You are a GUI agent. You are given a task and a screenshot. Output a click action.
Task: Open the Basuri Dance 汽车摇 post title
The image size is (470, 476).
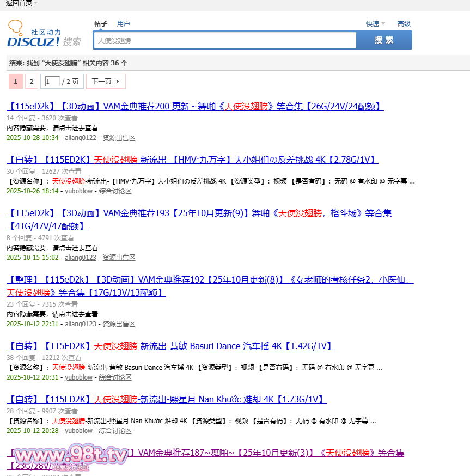[170, 346]
